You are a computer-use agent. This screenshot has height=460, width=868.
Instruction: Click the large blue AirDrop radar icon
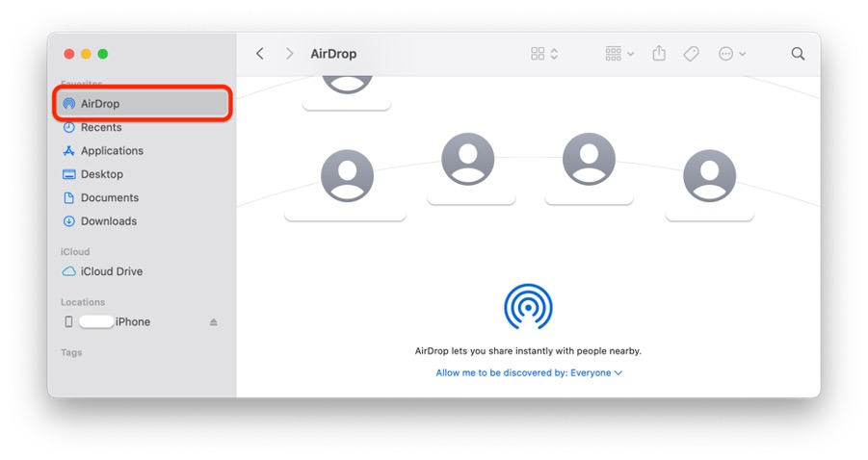click(x=528, y=307)
